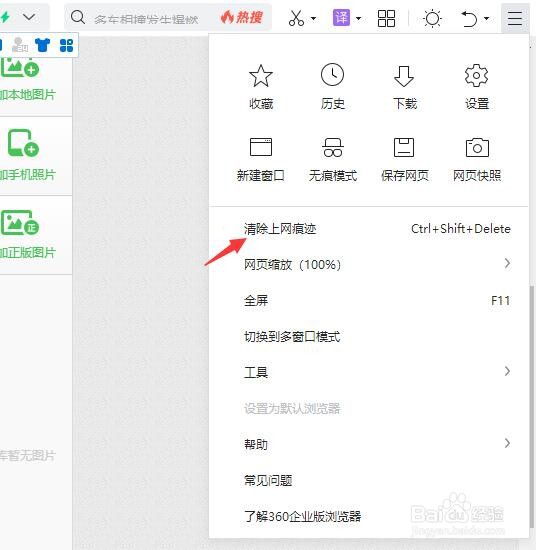This screenshot has height=550, width=536.
Task: Open the four-square apps grid icon
Action: (386, 18)
